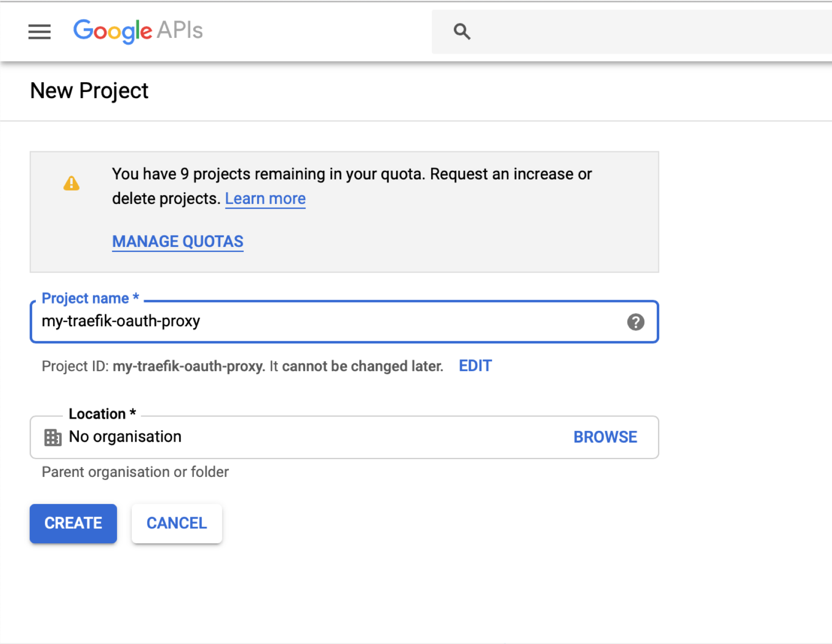
Task: Click the Project ID 'my-traefik-oauth-proxy' text
Action: pos(188,366)
